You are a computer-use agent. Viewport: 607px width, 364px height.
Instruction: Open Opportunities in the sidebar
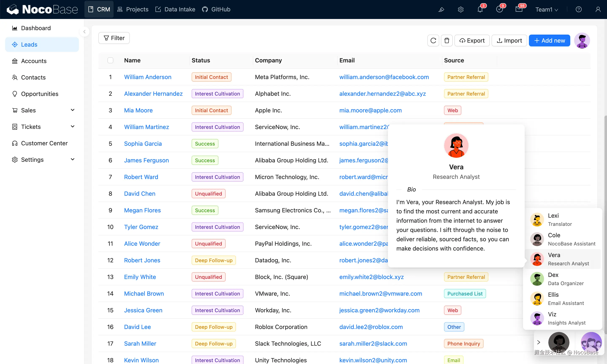[39, 94]
